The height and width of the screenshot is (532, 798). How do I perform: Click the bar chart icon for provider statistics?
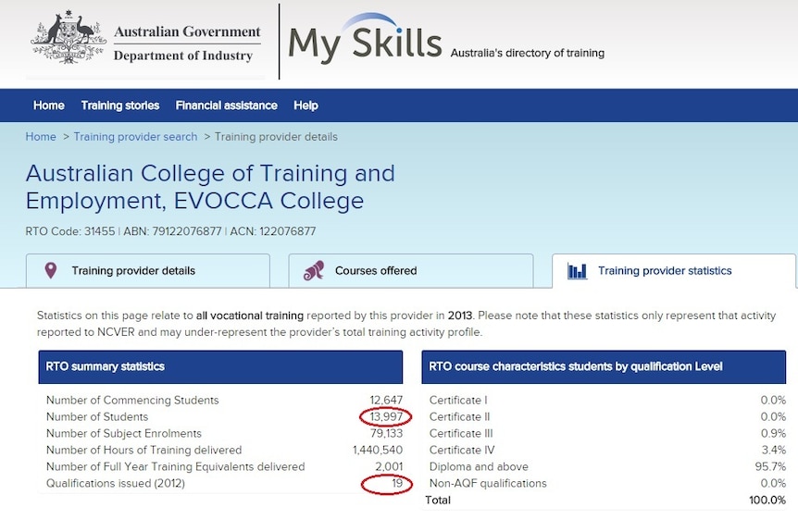577,270
